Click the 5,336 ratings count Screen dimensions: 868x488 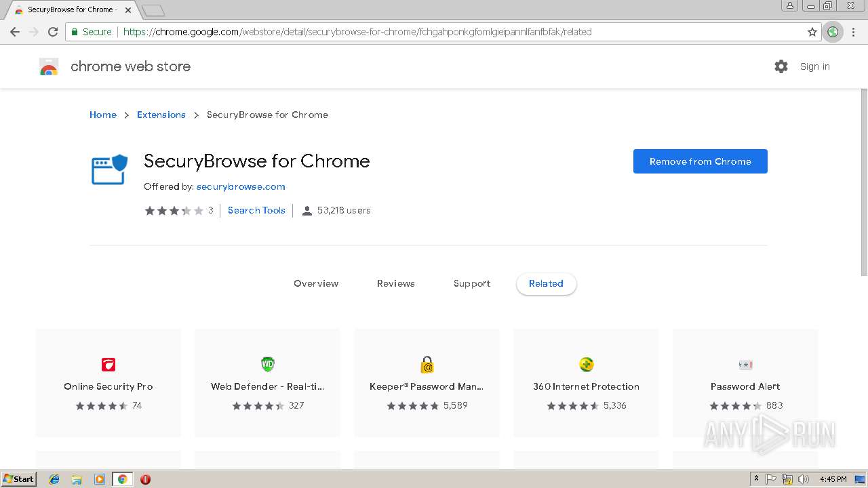point(615,406)
